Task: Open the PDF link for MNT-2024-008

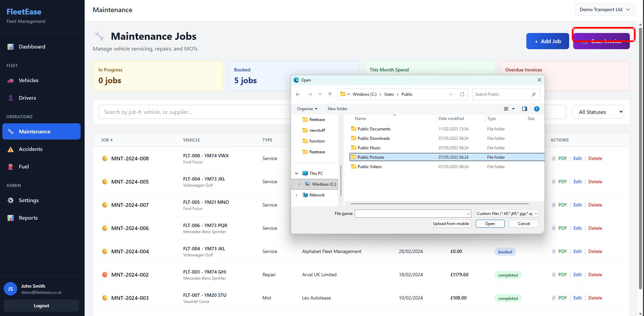Action: (x=562, y=158)
